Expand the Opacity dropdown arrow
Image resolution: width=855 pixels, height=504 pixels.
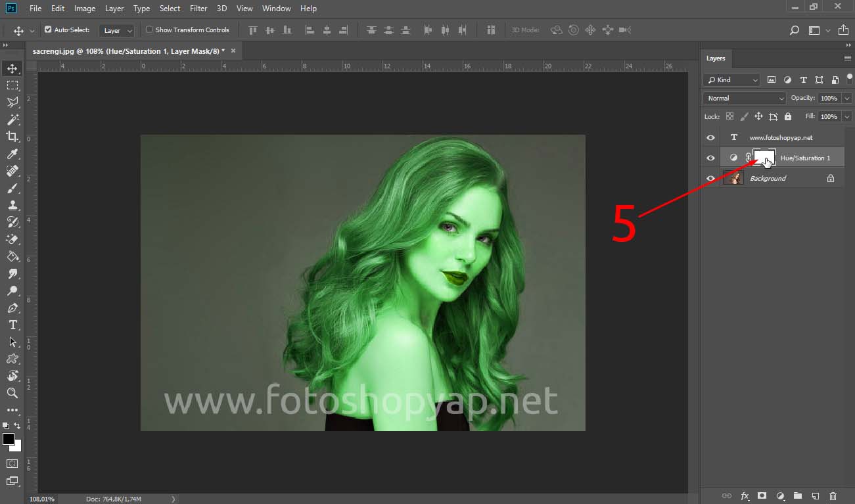(846, 98)
